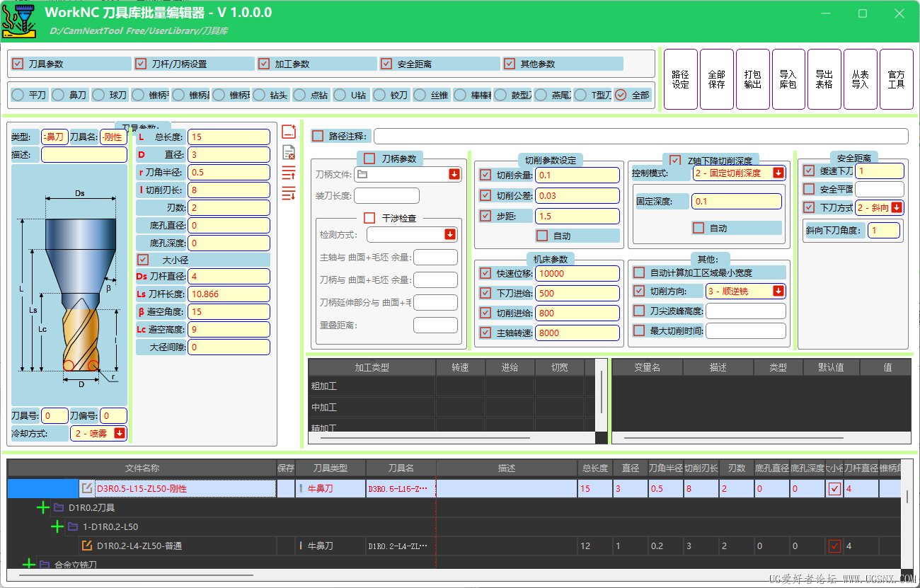
Task: Select the 钻头 radio button
Action: [259, 95]
